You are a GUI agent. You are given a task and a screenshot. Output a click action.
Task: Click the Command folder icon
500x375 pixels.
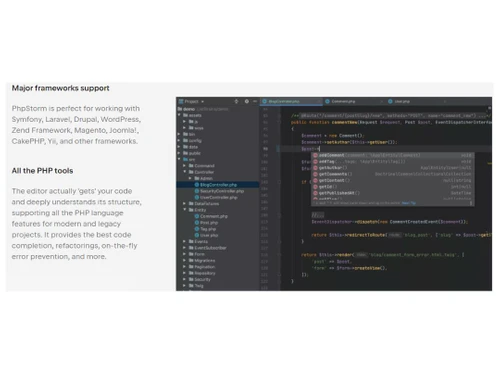pyautogui.click(x=191, y=166)
